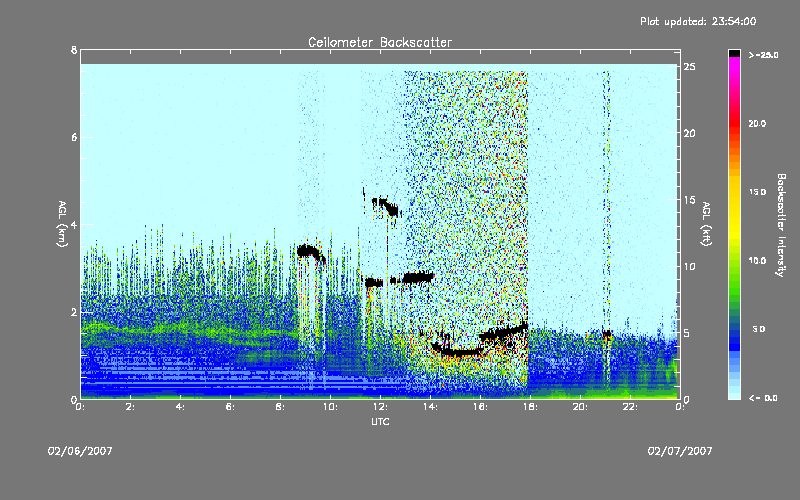
Task: Click the "8" tick on the km axis
Action: point(74,50)
